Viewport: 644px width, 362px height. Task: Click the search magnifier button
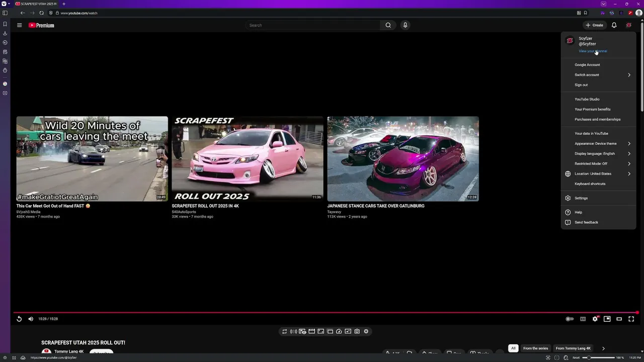pos(388,25)
